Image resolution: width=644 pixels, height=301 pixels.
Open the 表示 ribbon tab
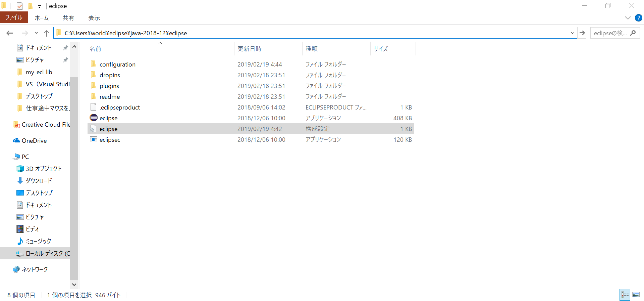tap(94, 18)
